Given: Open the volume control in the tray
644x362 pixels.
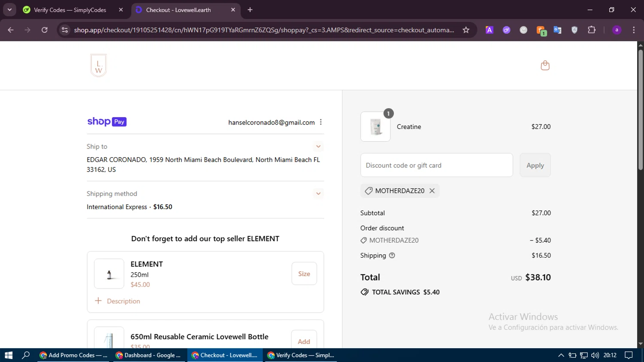Looking at the screenshot, I should 595,355.
